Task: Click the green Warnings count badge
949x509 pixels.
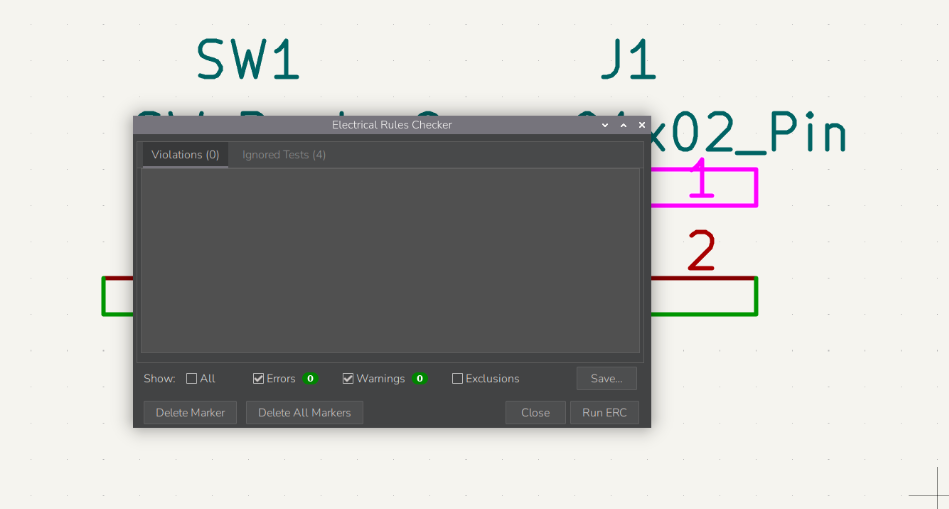Action: (x=419, y=379)
